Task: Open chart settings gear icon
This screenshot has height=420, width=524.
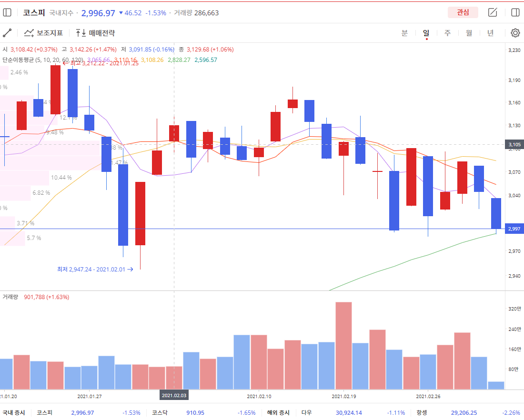Action: [515, 33]
